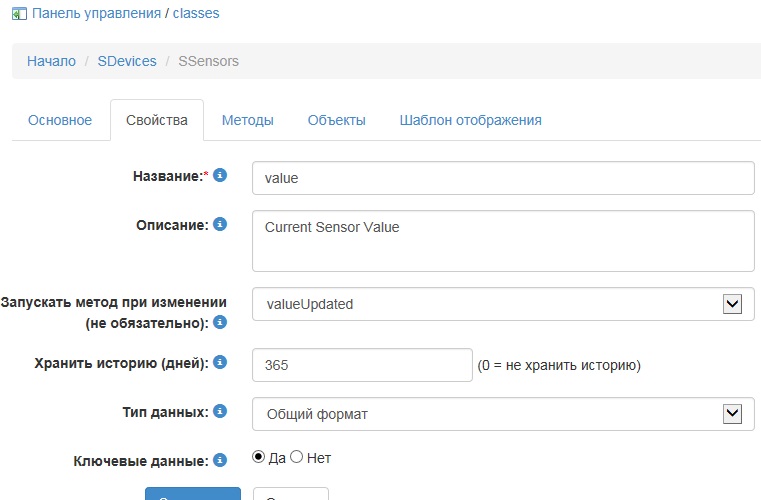Expand the Общий формат data type dropdown
The width and height of the screenshot is (761, 500).
click(x=732, y=412)
